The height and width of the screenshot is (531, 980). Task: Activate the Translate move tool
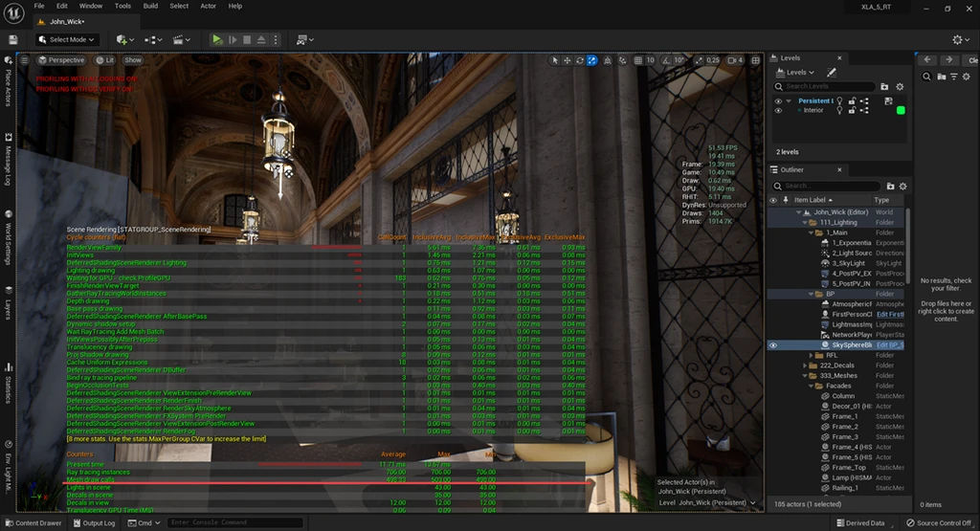pos(567,60)
